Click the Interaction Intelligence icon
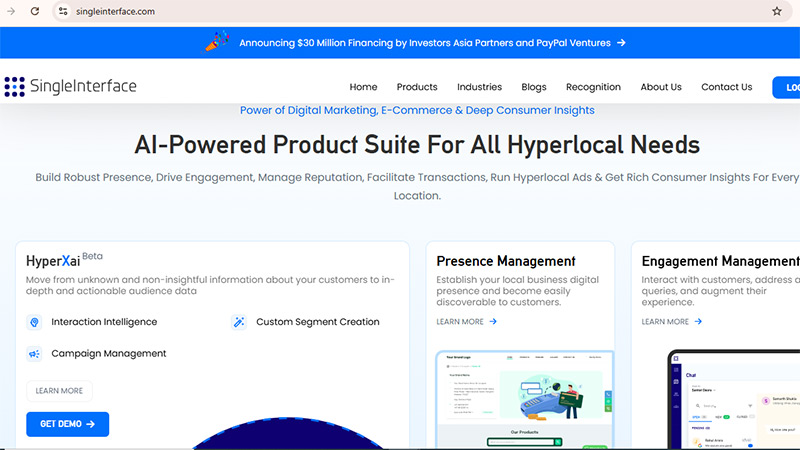 point(34,322)
